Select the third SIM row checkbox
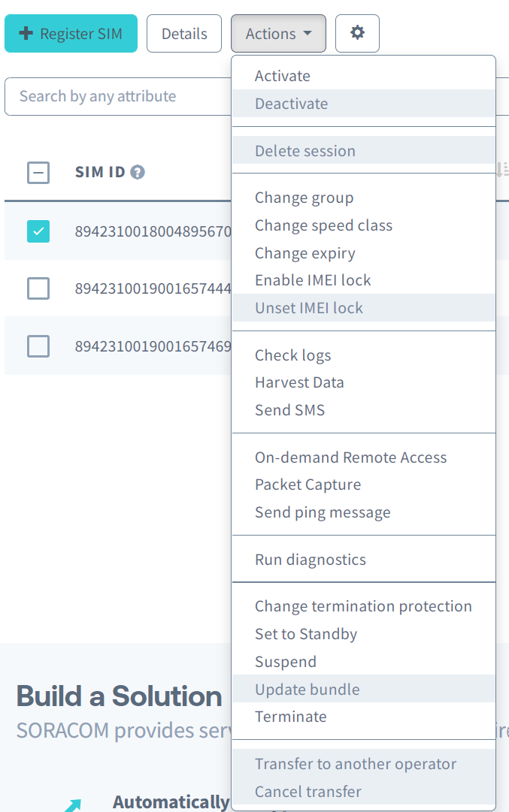This screenshot has height=812, width=509. point(38,346)
